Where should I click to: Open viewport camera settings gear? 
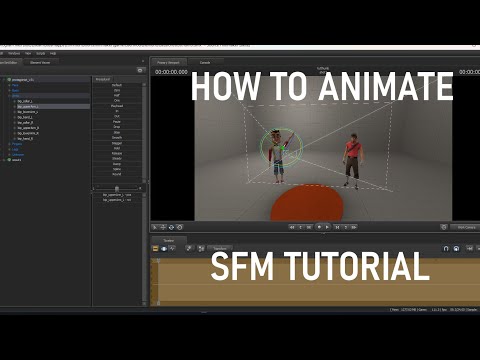(x=444, y=227)
